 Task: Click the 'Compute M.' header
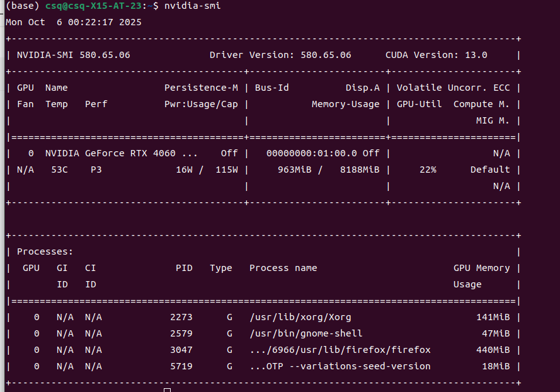pyautogui.click(x=481, y=105)
